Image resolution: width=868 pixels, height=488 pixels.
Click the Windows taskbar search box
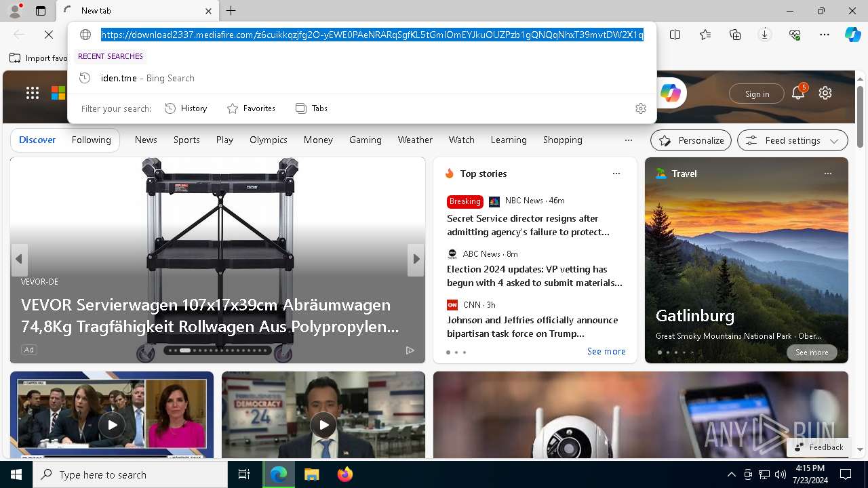130,474
